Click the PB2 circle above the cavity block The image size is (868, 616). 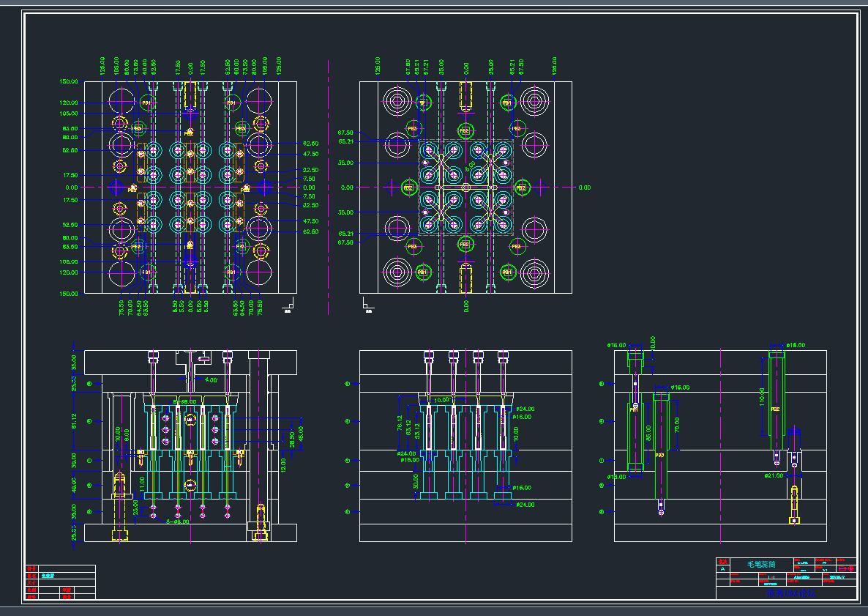(x=465, y=131)
